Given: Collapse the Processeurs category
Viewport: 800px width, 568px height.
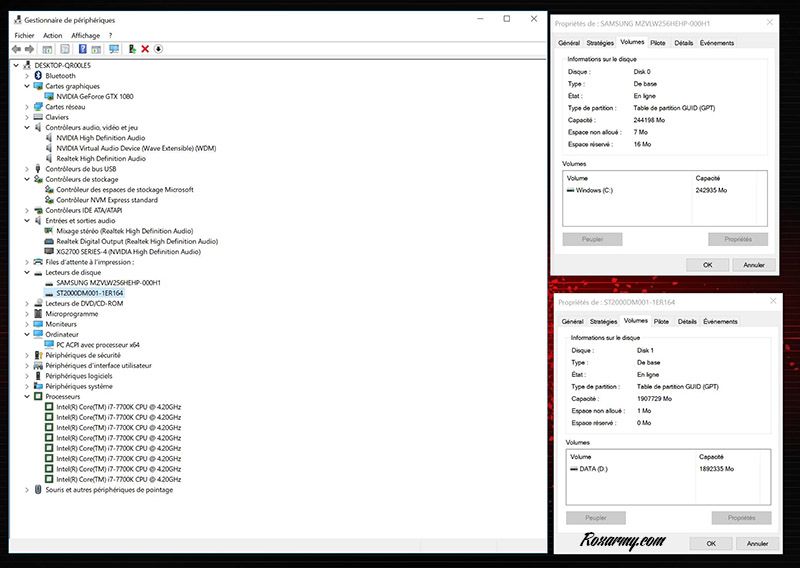Looking at the screenshot, I should (x=26, y=397).
